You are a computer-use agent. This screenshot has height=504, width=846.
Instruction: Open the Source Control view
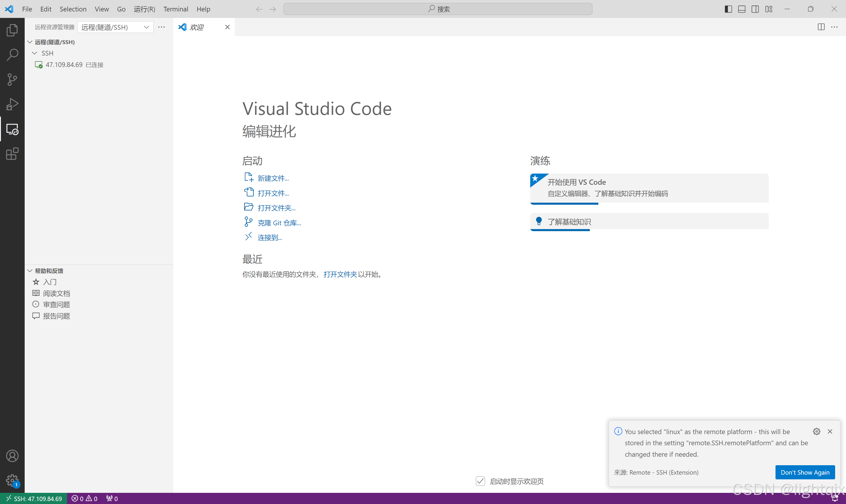coord(12,80)
